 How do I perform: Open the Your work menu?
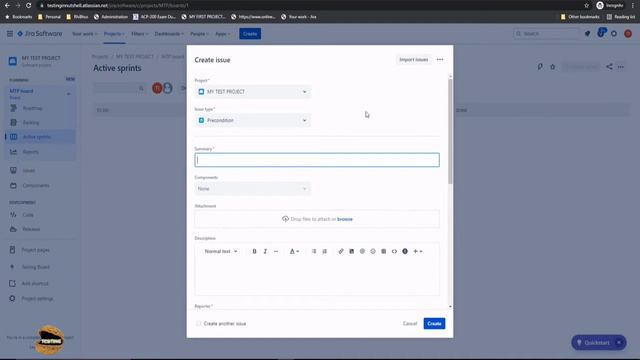(x=84, y=34)
